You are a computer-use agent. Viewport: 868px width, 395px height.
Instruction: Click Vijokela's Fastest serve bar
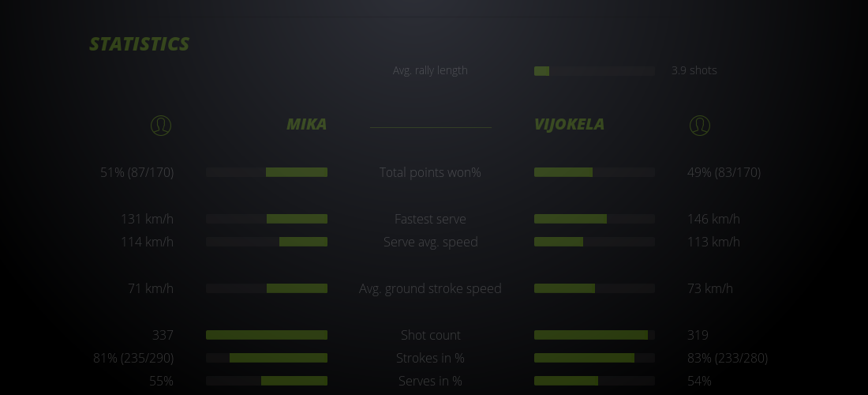tap(594, 219)
